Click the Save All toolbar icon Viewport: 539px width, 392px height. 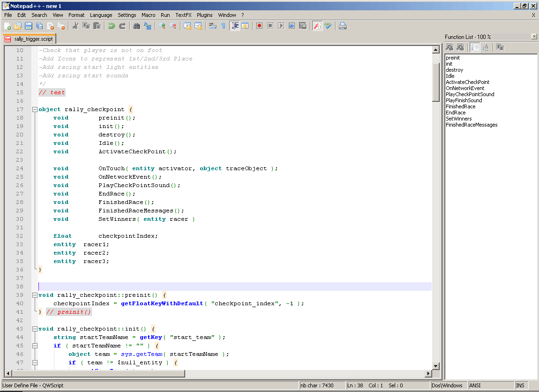tap(39, 26)
